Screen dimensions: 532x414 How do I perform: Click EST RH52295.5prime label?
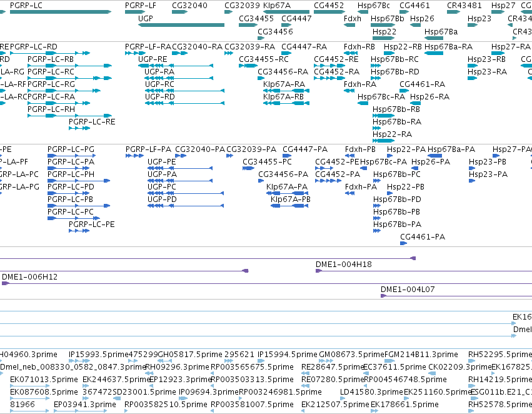click(500, 355)
